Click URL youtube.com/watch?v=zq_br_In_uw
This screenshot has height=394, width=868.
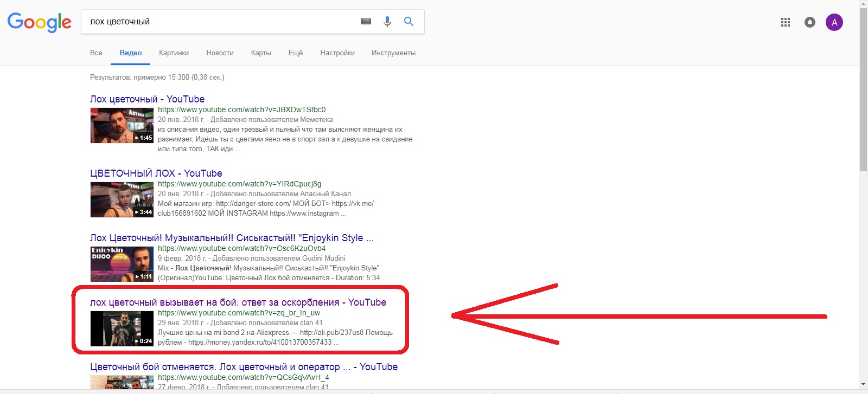(239, 313)
